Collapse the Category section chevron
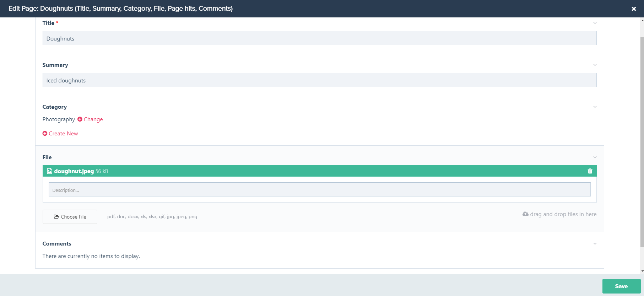This screenshot has height=296, width=644. point(595,107)
